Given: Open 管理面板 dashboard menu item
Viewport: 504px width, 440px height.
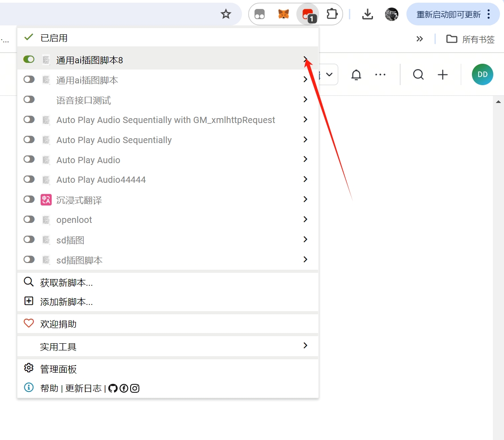Looking at the screenshot, I should (x=58, y=369).
